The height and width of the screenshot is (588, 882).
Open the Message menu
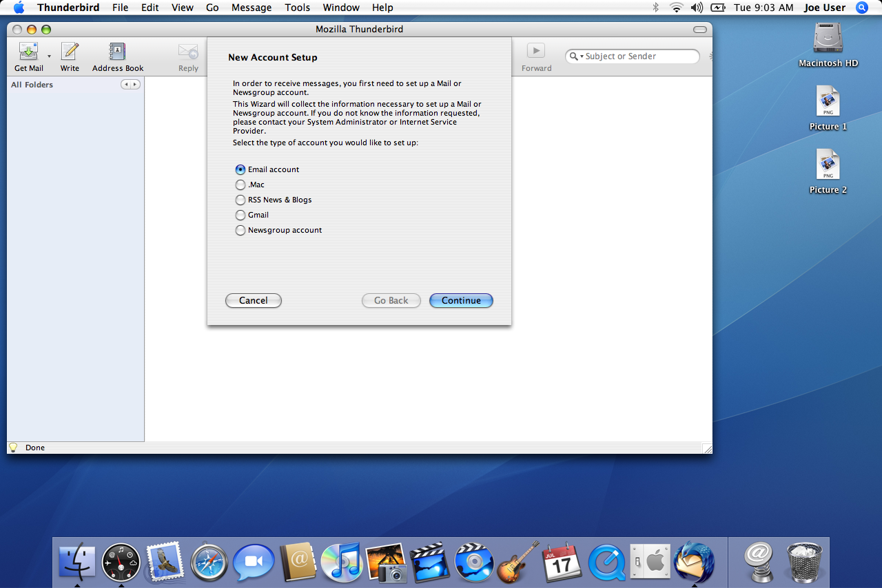pos(252,8)
